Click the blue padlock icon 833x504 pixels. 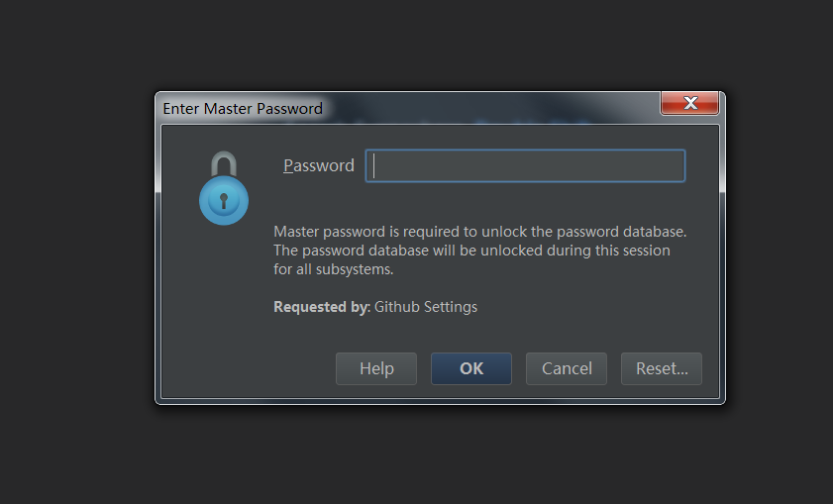click(224, 188)
